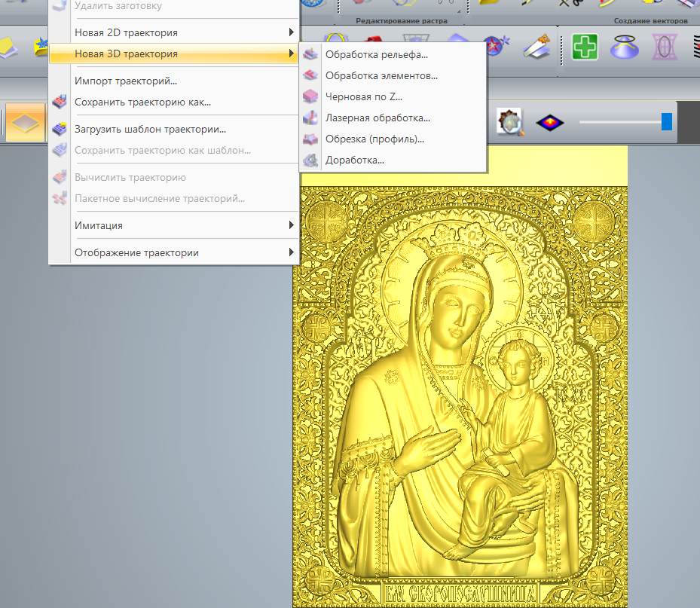Click the Создание векторов group label
Viewport: 700px width, 608px height.
pos(650,20)
